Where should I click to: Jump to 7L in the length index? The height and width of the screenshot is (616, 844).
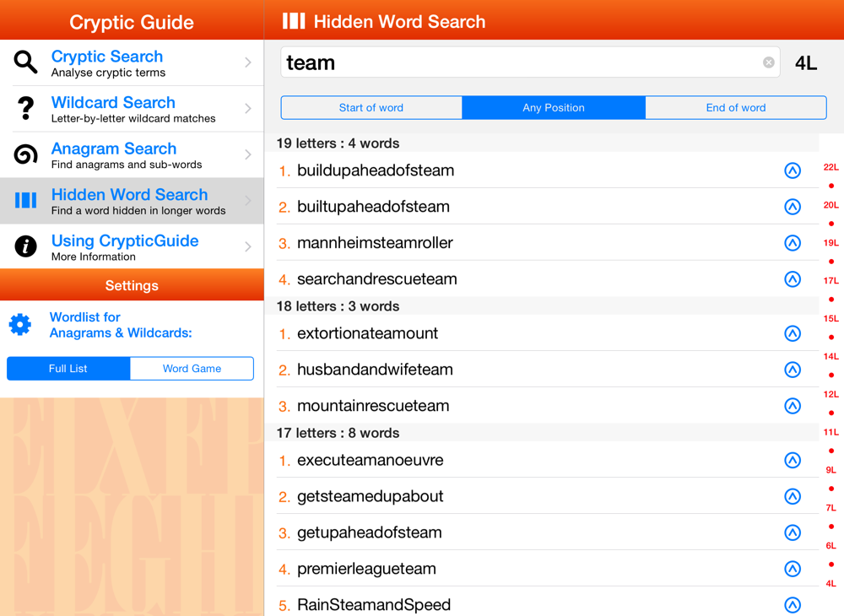(831, 508)
